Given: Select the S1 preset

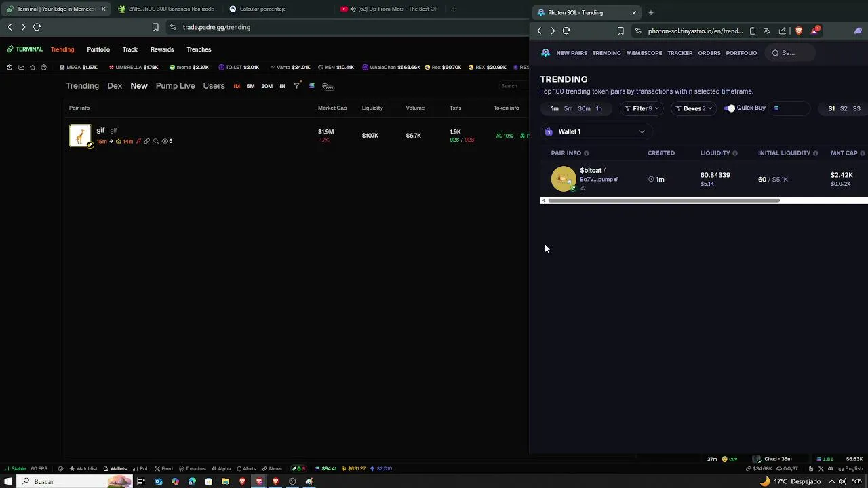Looking at the screenshot, I should [831, 108].
